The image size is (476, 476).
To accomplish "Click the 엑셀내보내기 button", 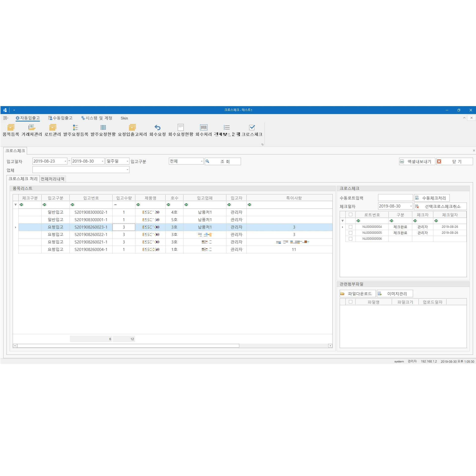I will pyautogui.click(x=417, y=162).
